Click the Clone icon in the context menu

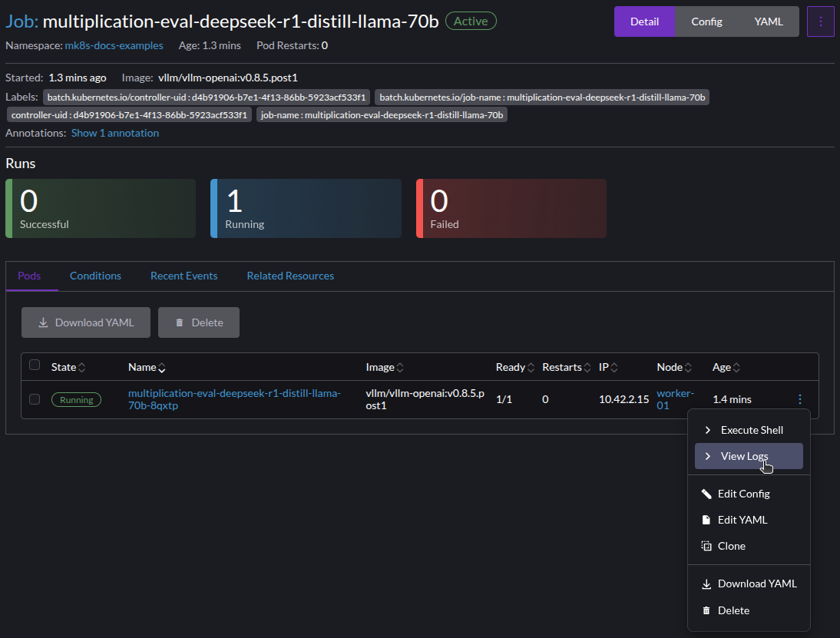(x=706, y=546)
